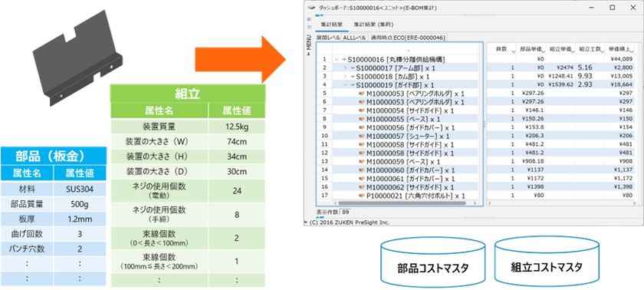Click the 組立コストマスタ database cylinder
The image size is (644, 290).
(547, 262)
